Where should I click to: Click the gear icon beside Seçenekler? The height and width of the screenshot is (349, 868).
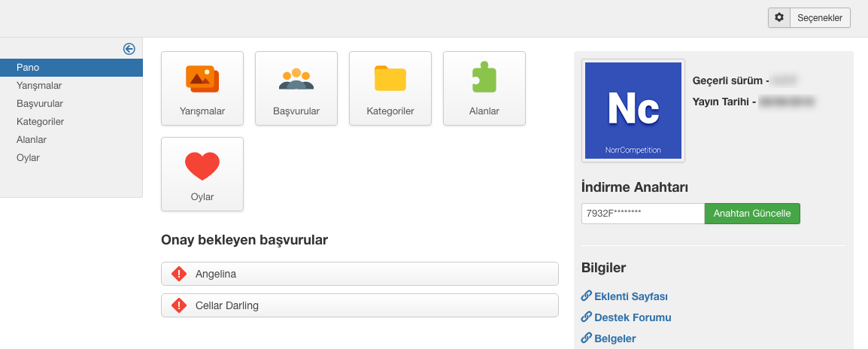coord(779,18)
